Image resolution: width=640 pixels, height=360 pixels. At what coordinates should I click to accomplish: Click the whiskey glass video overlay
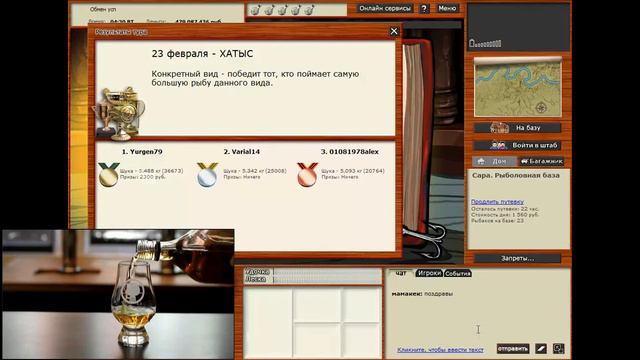[x=118, y=294]
